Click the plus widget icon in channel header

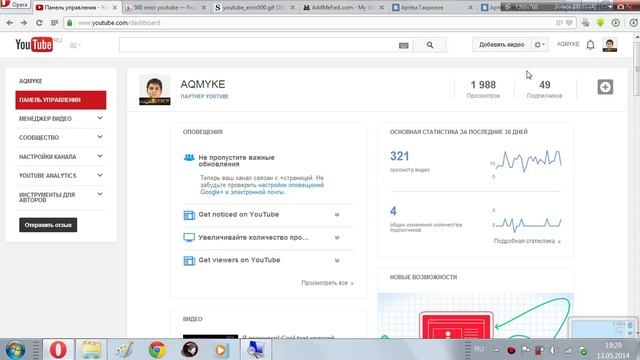point(605,87)
